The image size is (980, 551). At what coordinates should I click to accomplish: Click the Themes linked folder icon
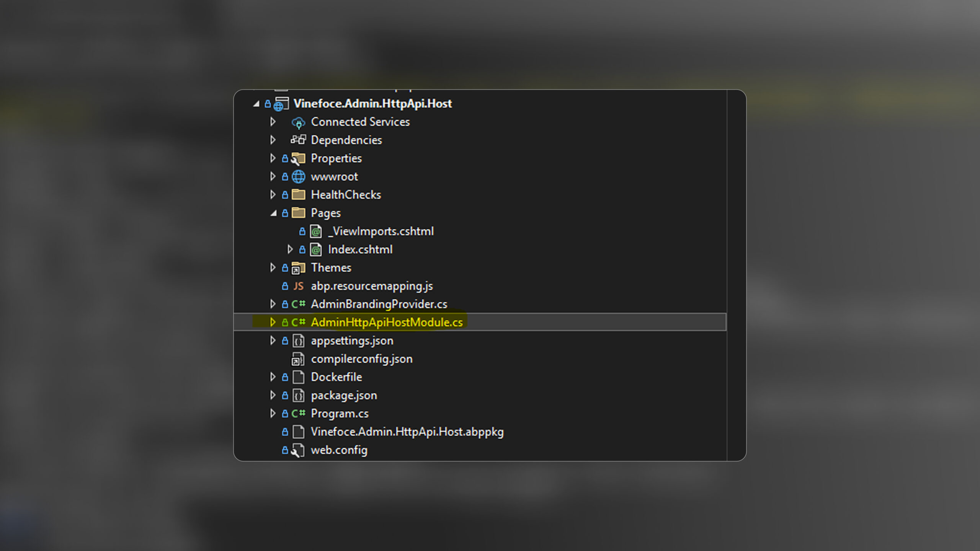[x=298, y=268]
